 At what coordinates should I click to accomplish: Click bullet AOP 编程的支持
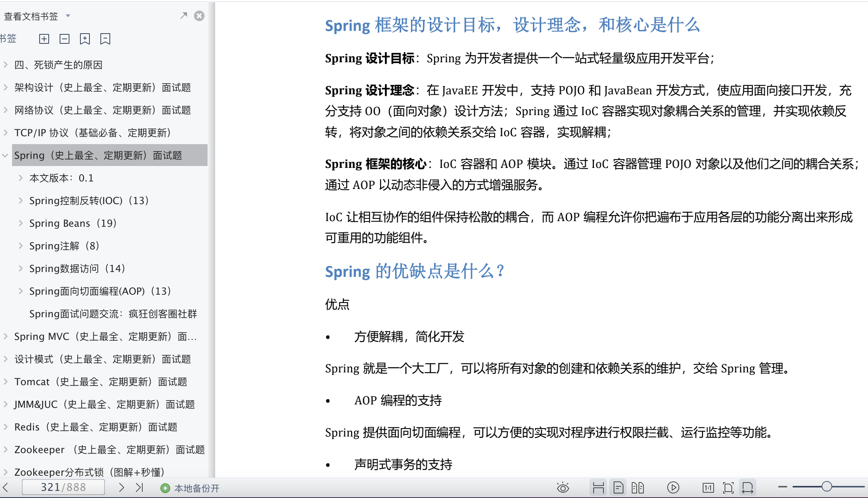(398, 400)
